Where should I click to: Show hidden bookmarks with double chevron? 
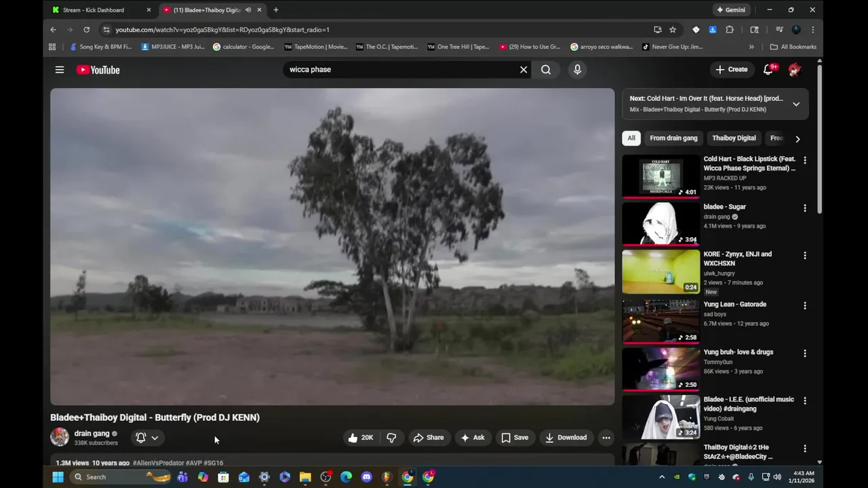point(751,47)
